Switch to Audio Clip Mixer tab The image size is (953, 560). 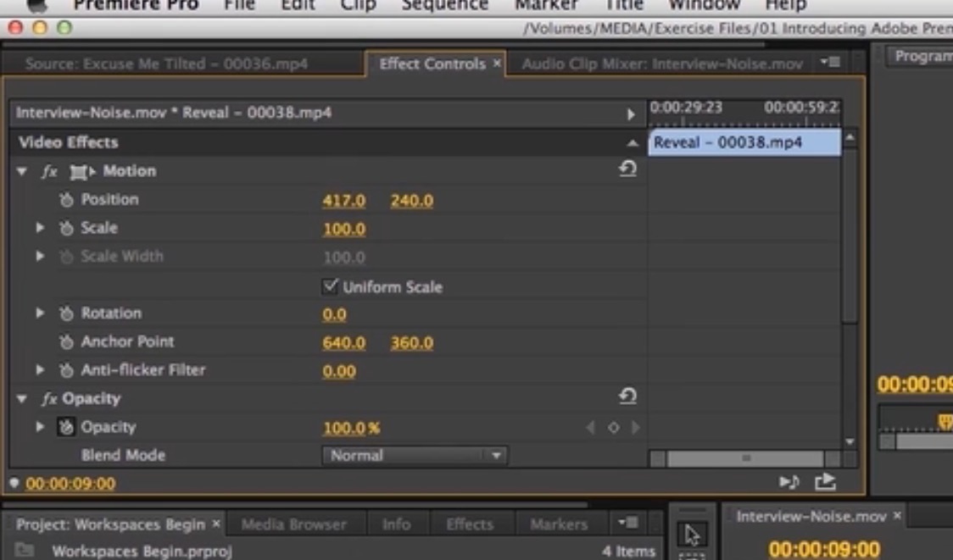(x=662, y=64)
